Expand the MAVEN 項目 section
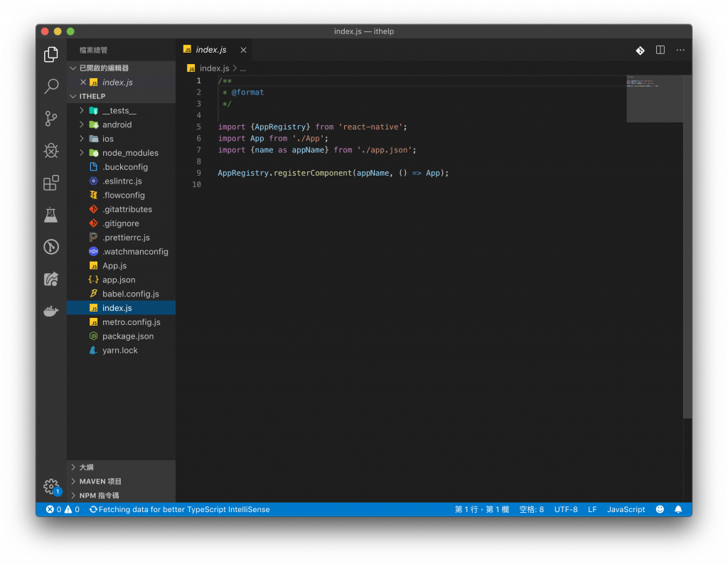This screenshot has width=728, height=564. click(x=100, y=481)
